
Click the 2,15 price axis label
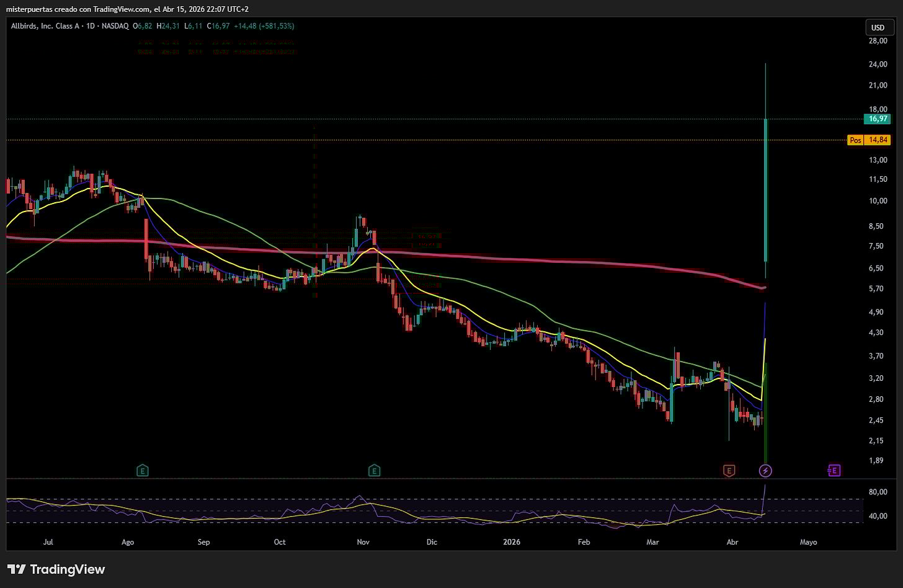point(876,441)
